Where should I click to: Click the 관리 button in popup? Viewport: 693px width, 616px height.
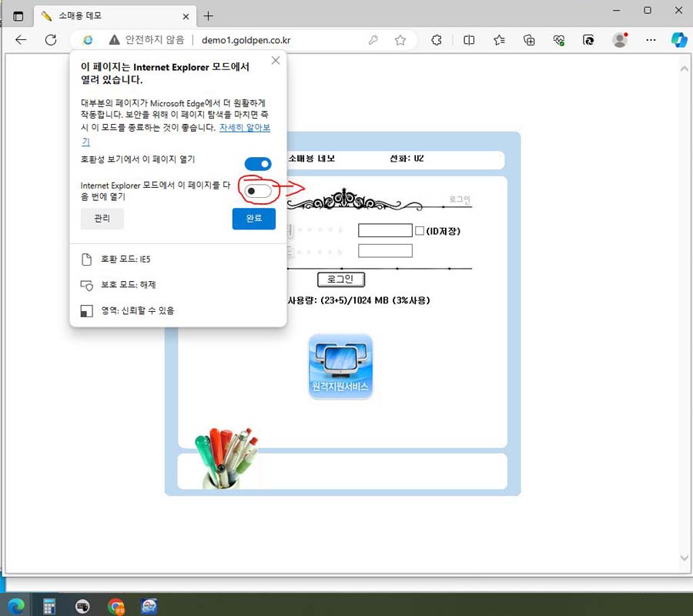point(102,219)
